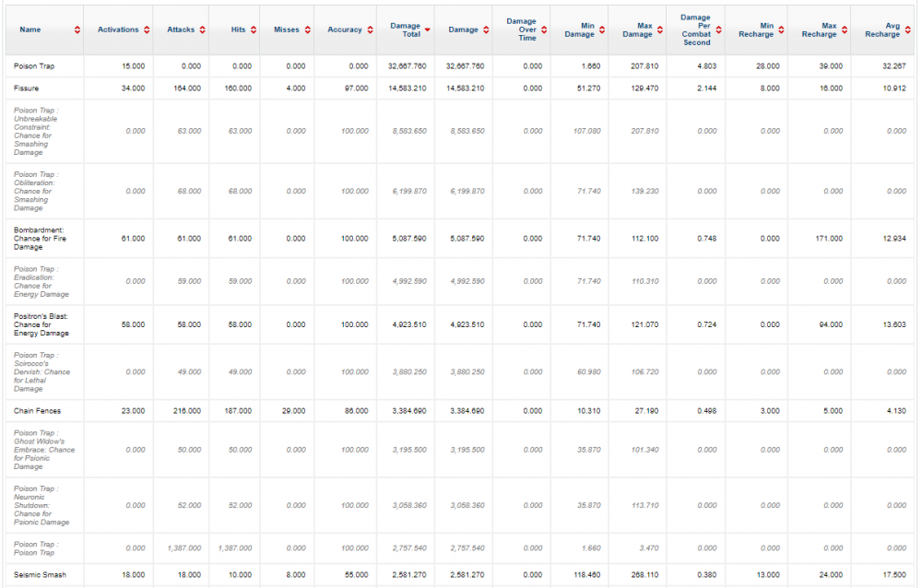Sort by Max Damage via its icon
The height and width of the screenshot is (588, 922).
click(x=659, y=30)
